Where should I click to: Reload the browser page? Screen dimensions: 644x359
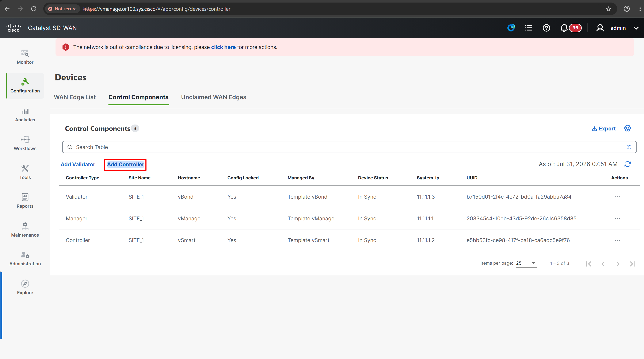click(34, 9)
